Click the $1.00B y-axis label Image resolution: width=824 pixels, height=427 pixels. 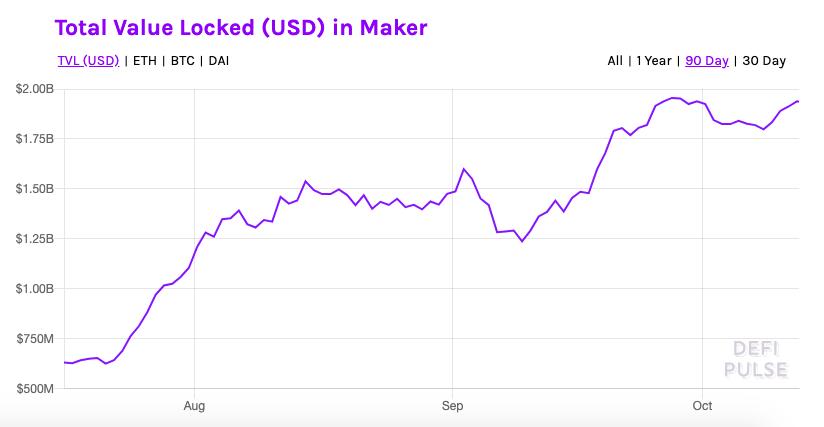click(35, 289)
